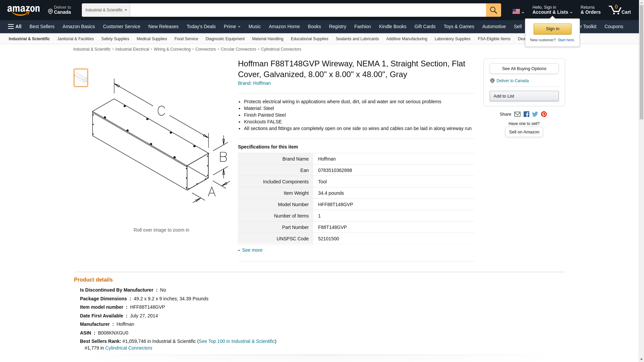Go to Amazon home via logo
644x362 pixels.
coord(23,10)
